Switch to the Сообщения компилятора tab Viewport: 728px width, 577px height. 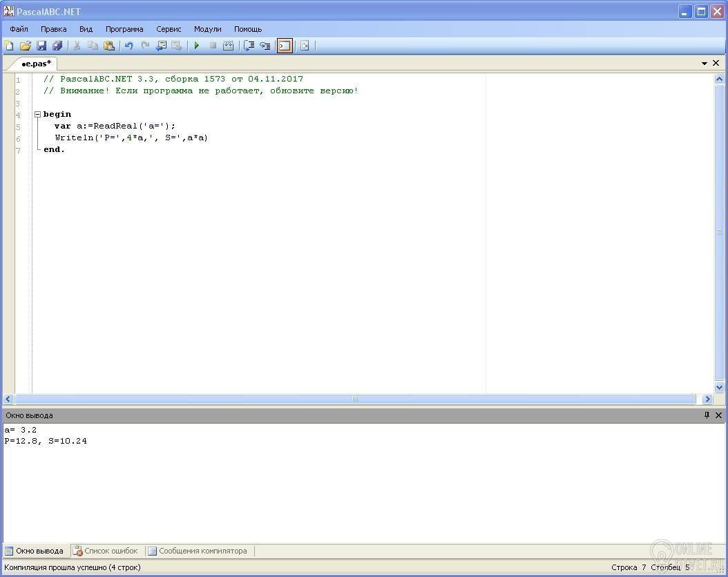click(198, 551)
